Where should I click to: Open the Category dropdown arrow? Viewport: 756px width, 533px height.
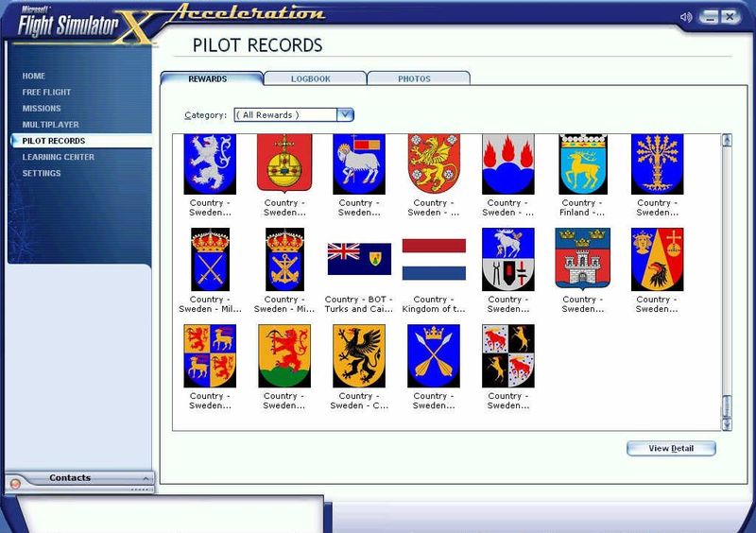point(345,114)
